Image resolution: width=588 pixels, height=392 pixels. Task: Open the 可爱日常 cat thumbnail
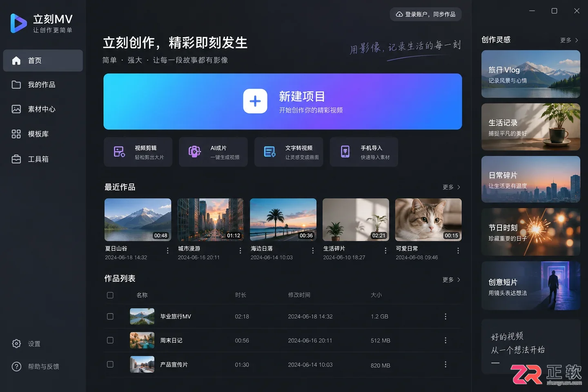[x=428, y=220]
